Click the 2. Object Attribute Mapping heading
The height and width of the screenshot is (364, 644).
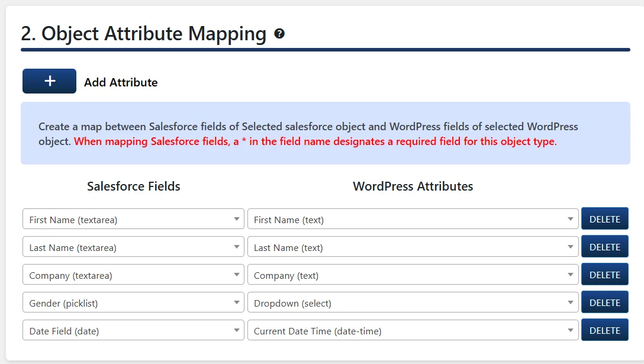(144, 34)
